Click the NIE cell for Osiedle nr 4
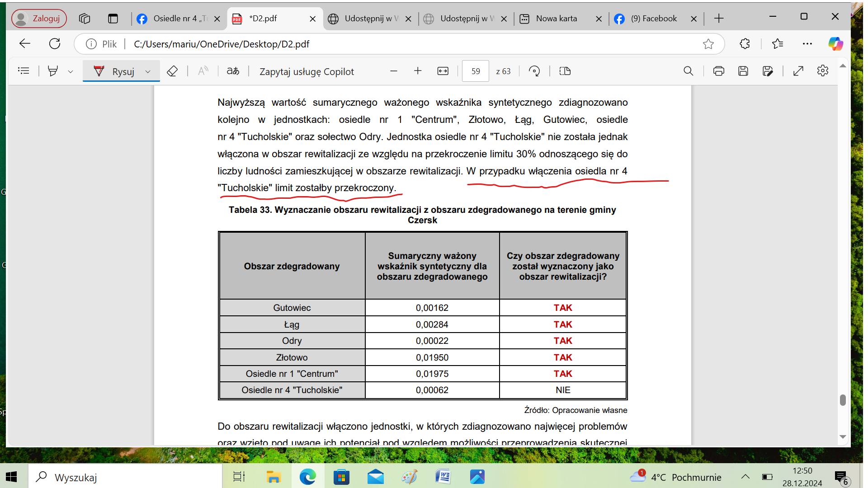 (x=563, y=390)
